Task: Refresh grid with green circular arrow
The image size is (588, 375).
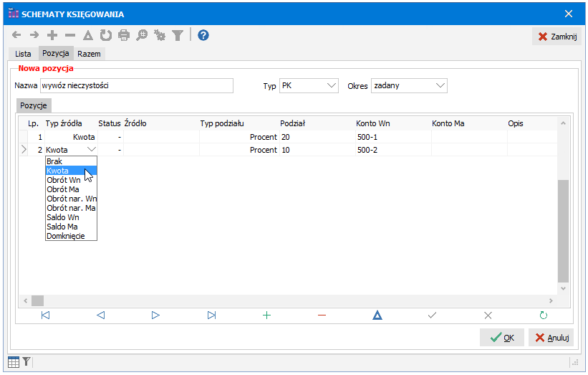Action: [544, 315]
